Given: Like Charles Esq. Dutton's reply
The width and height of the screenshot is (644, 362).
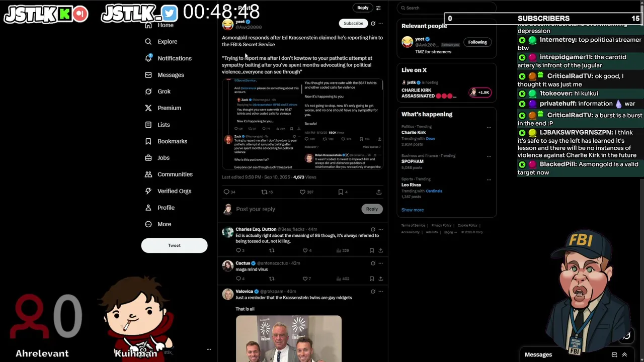Looking at the screenshot, I should click(305, 250).
